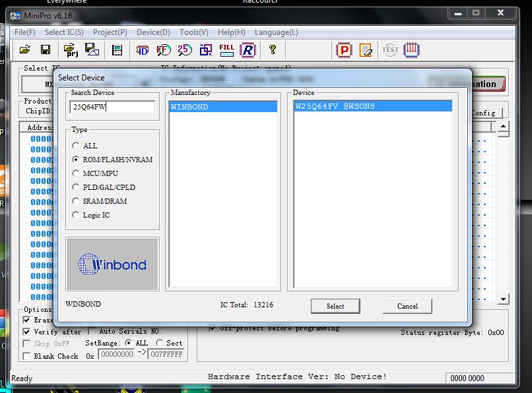The image size is (532, 393).
Task: Open the Language(L) menu
Action: click(x=276, y=32)
